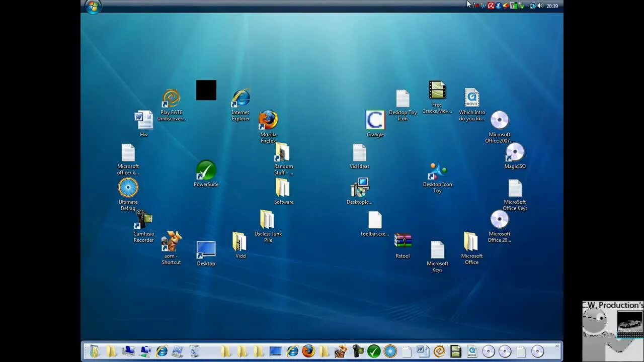Click blue Desktop screen icon in toolbar
This screenshot has width=644, height=362.
point(275,351)
